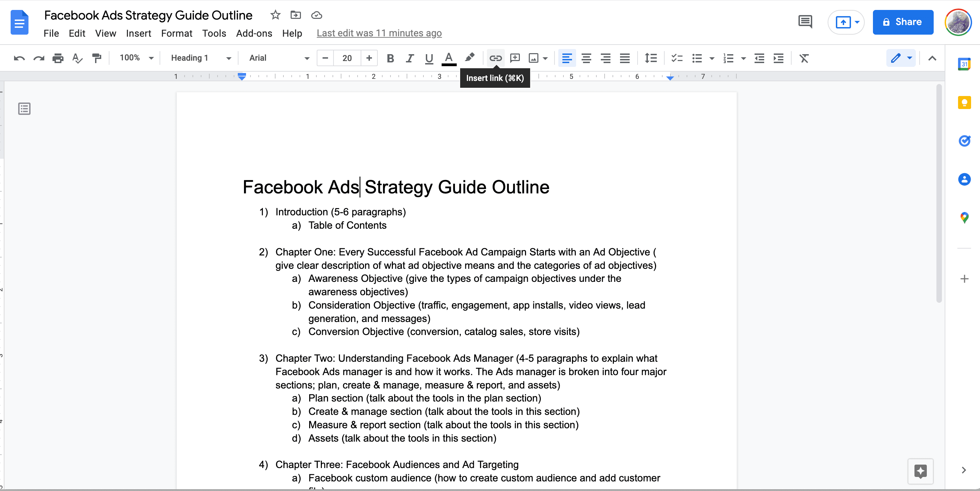Viewport: 980px width, 491px height.
Task: Open the Tools menu
Action: pyautogui.click(x=214, y=34)
